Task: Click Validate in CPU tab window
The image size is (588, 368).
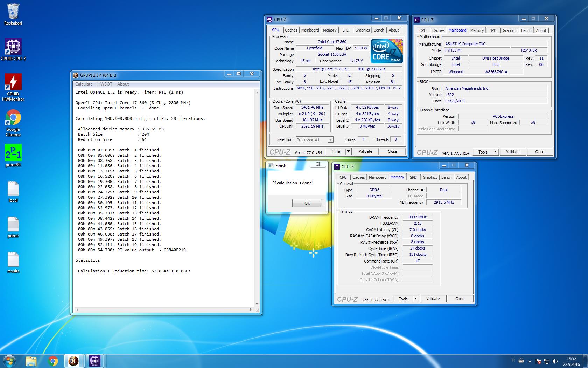Action: tap(365, 151)
